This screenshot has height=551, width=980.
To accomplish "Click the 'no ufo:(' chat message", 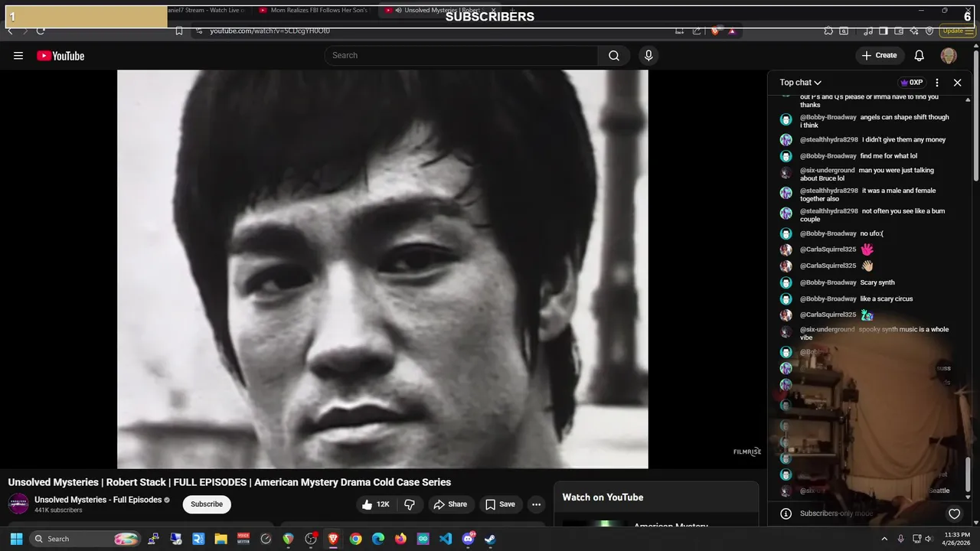I will [871, 233].
